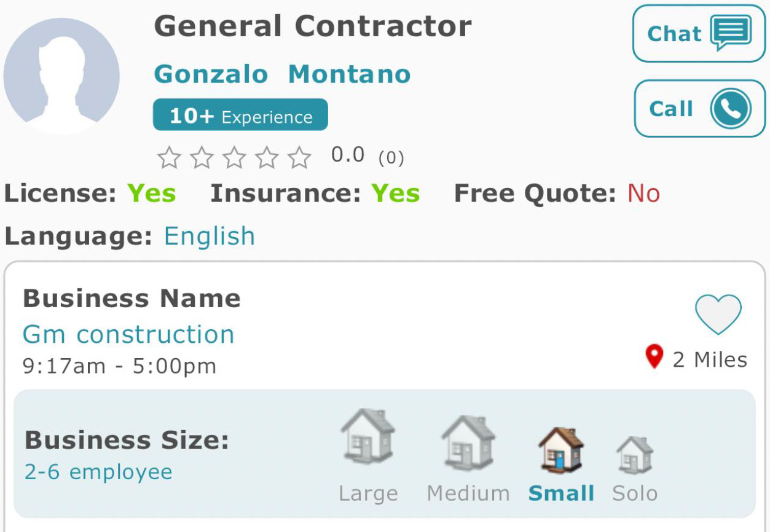Tap the phone icon in Call button

click(x=731, y=109)
